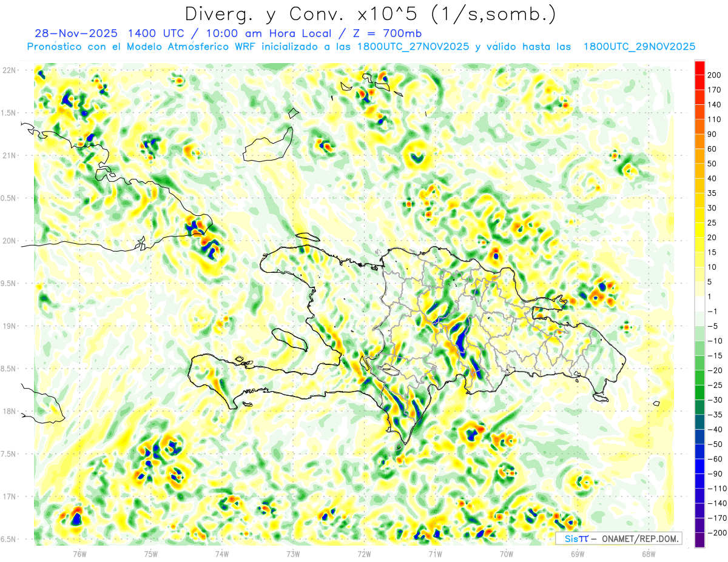Click latitude label '1.5N'
The image size is (728, 562).
click(x=8, y=113)
